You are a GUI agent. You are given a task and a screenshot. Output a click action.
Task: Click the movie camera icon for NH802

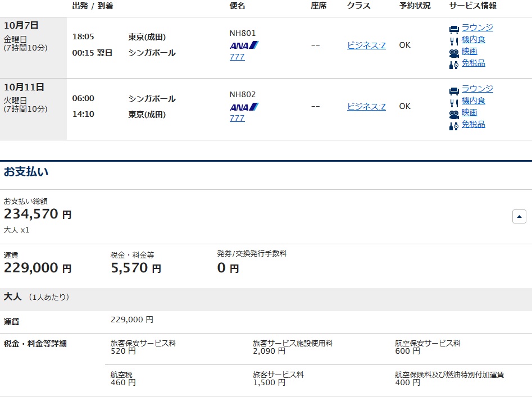coord(454,115)
